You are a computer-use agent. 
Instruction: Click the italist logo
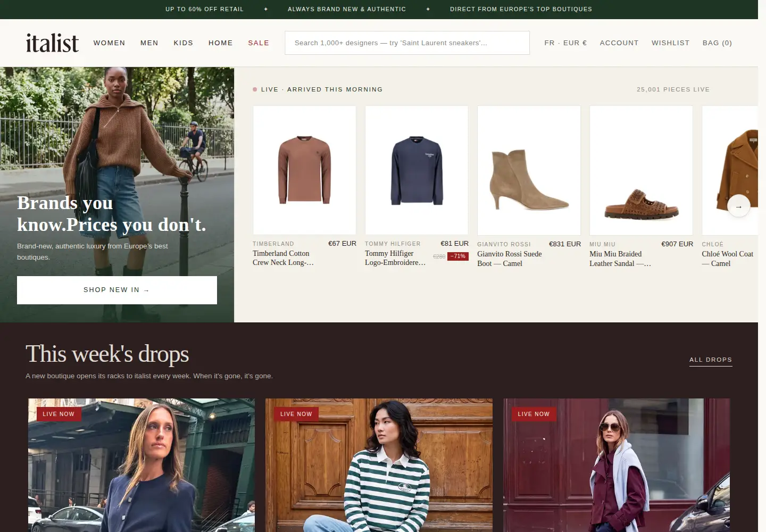(x=52, y=43)
